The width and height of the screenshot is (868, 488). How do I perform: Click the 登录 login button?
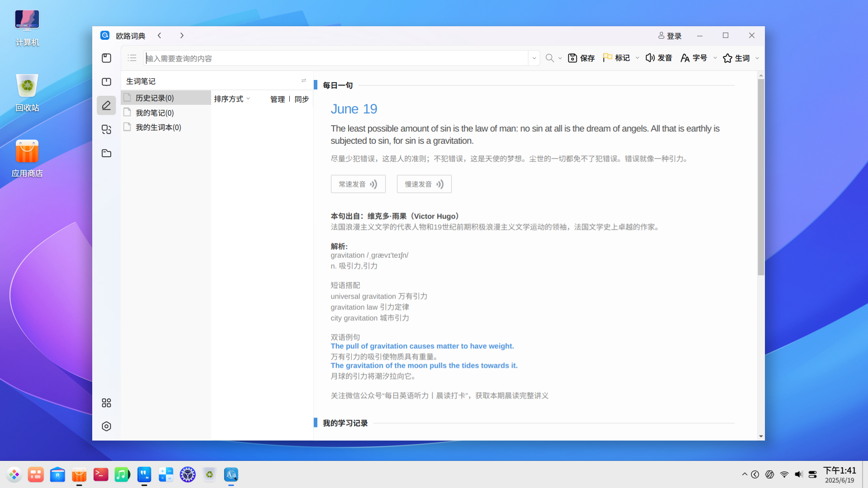[670, 36]
